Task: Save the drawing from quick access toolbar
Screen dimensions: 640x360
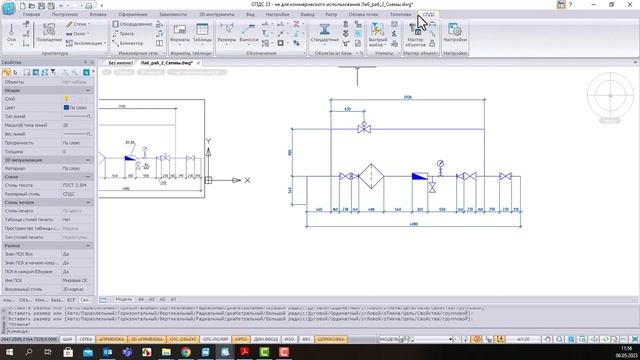Action: pos(41,6)
